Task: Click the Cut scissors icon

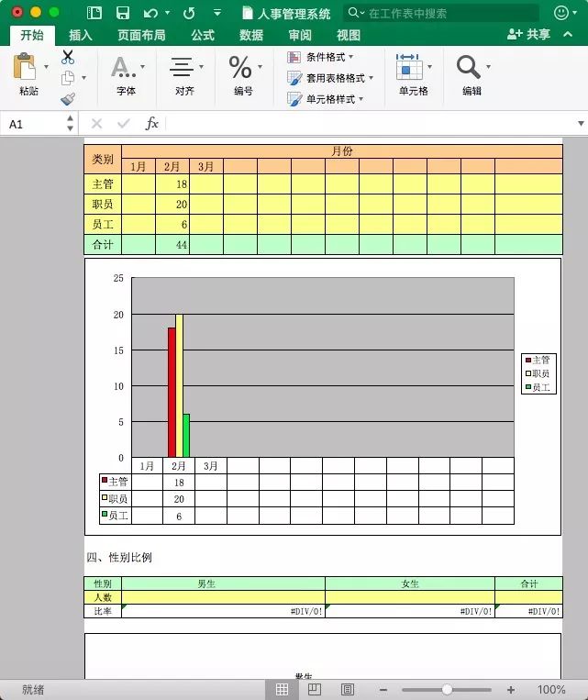Action: pos(68,57)
